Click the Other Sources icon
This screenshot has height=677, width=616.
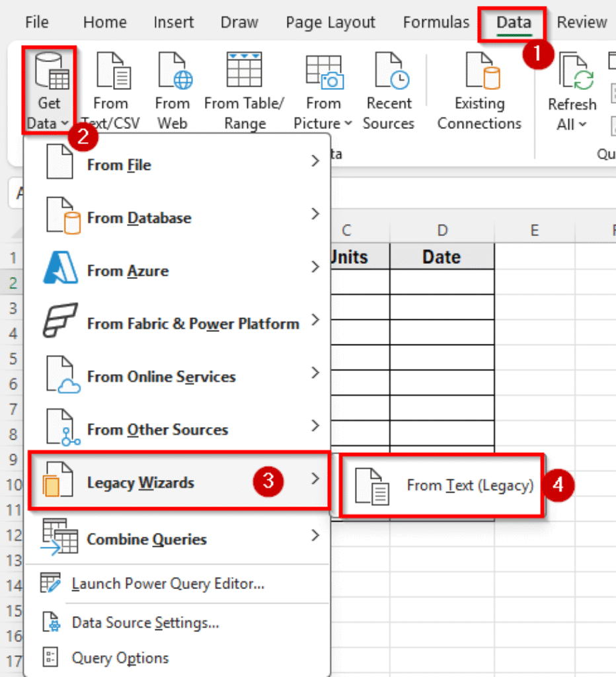(63, 428)
